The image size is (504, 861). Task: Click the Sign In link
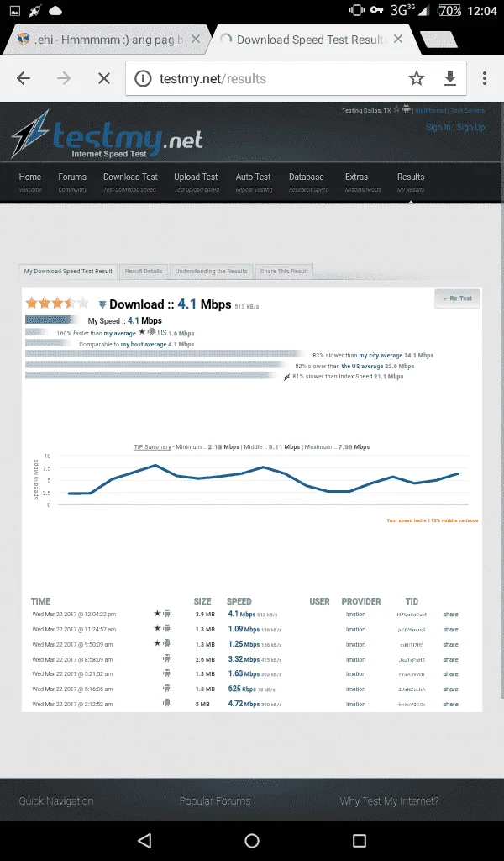(438, 128)
